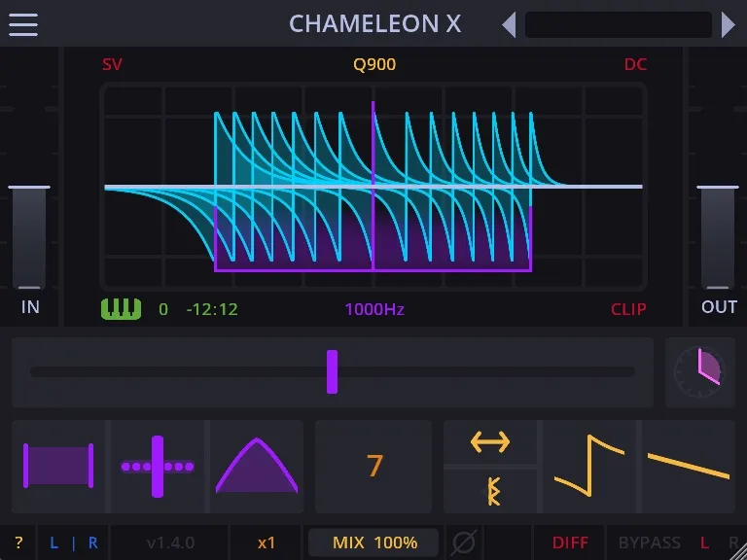747x560 pixels.
Task: Select the purple range band icon
Action: click(58, 467)
